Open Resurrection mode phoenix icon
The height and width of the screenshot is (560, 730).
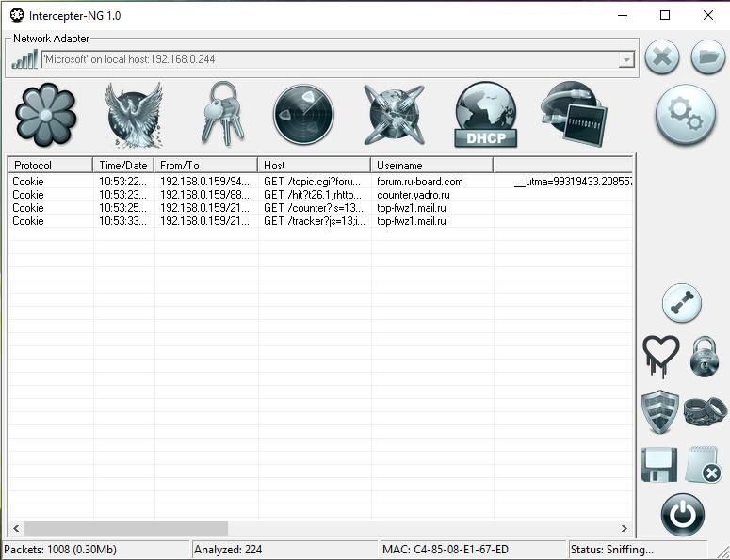134,115
